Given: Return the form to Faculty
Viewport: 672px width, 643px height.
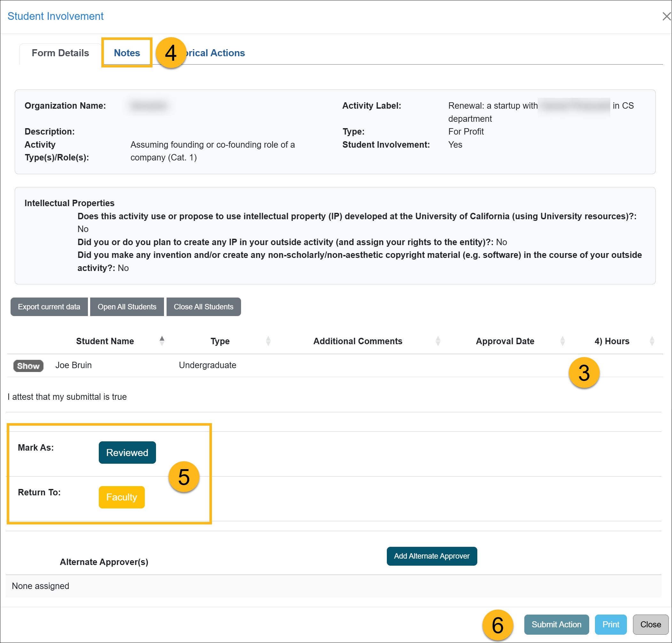Looking at the screenshot, I should (121, 497).
